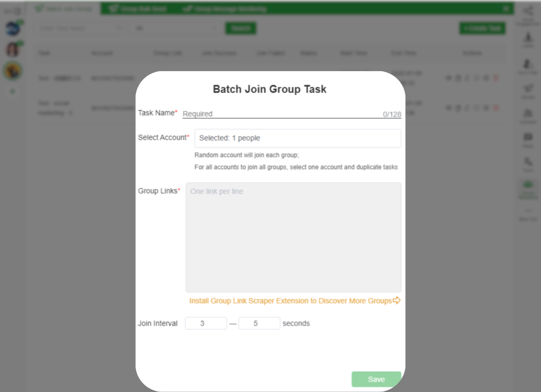
Task: Expand the status filter dropdown beside Search
Action: (x=175, y=28)
